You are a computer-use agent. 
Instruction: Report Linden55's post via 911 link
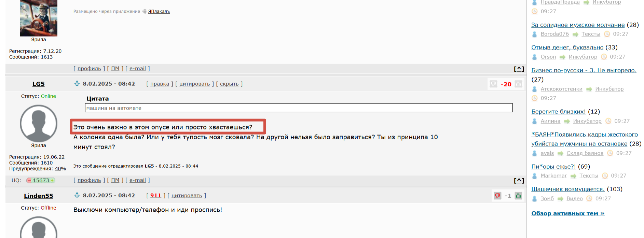pos(155,196)
